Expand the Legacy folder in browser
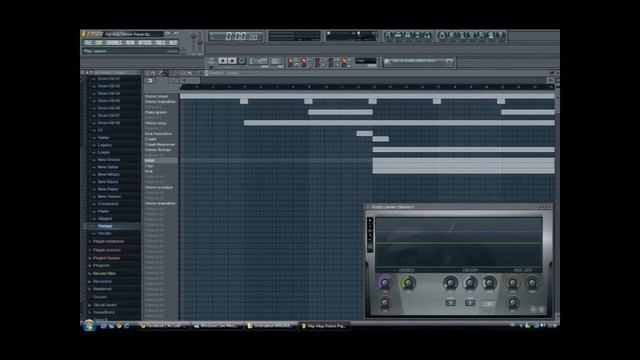640x360 pixels. point(104,145)
